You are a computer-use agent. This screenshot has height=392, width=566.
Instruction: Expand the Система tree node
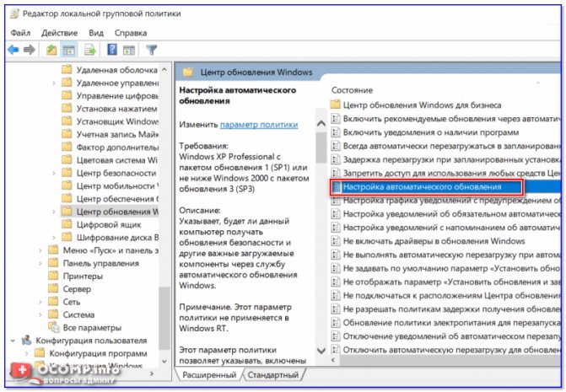pos(40,314)
